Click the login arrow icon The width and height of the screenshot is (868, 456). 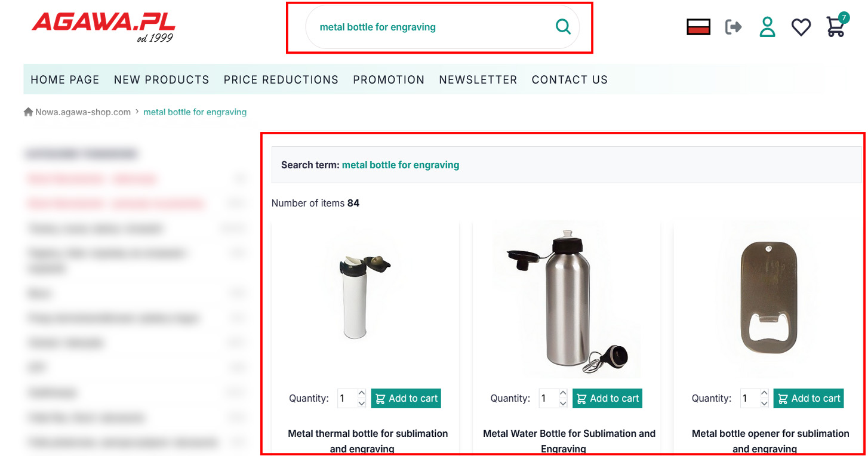(733, 27)
